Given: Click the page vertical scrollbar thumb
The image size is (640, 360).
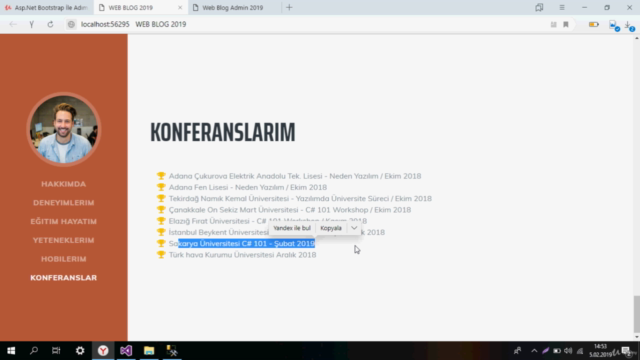Looking at the screenshot, I should click(636, 314).
